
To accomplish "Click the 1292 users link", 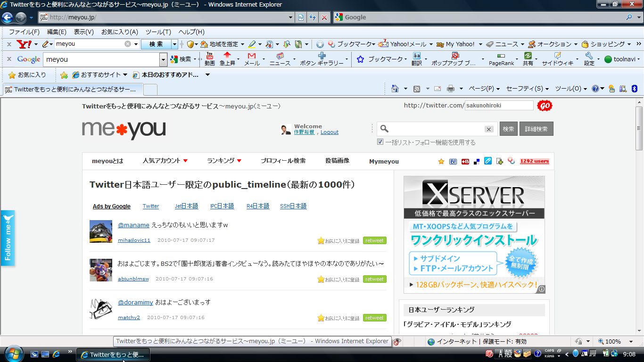I will pyautogui.click(x=534, y=161).
